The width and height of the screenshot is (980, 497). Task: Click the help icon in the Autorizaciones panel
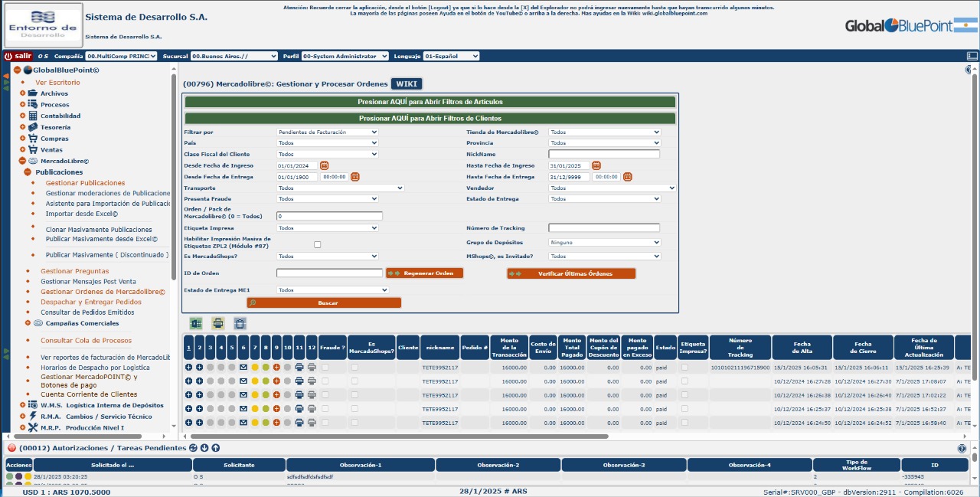click(x=962, y=449)
